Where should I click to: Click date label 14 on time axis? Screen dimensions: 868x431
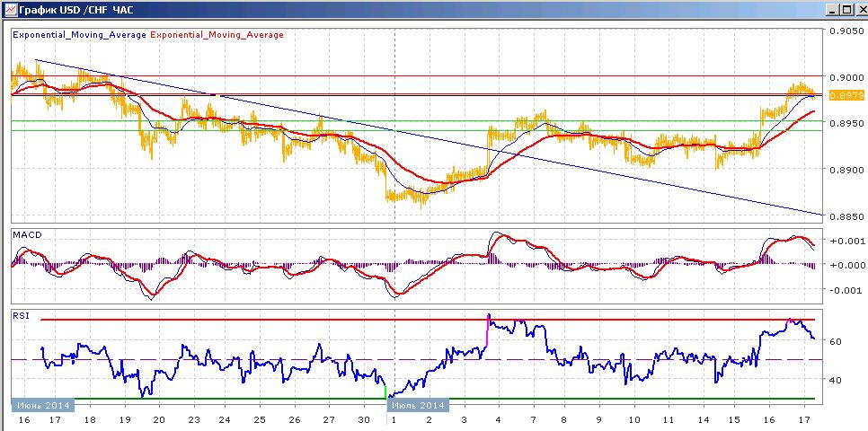point(702,419)
